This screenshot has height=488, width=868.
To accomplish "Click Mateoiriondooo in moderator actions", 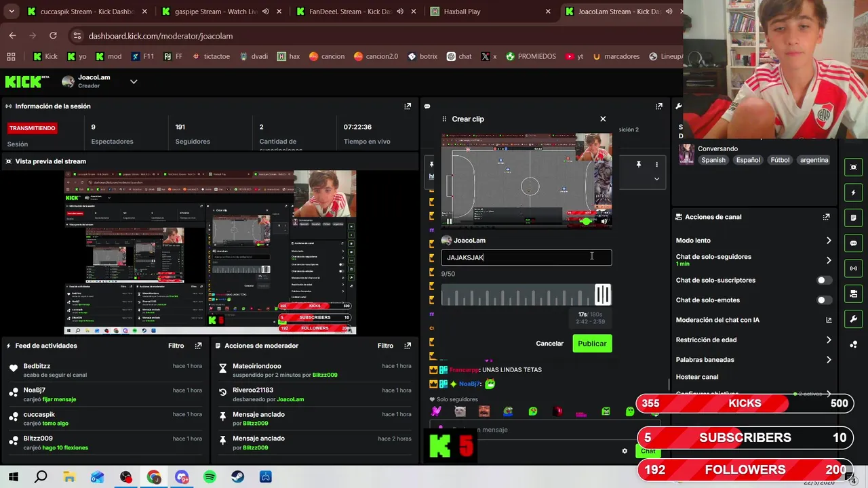I will [257, 366].
